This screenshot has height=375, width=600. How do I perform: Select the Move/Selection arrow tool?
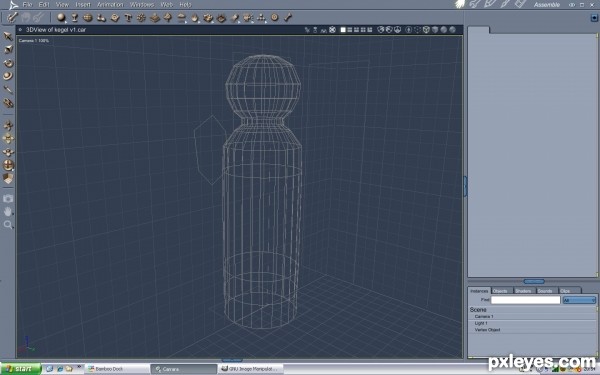(x=8, y=36)
